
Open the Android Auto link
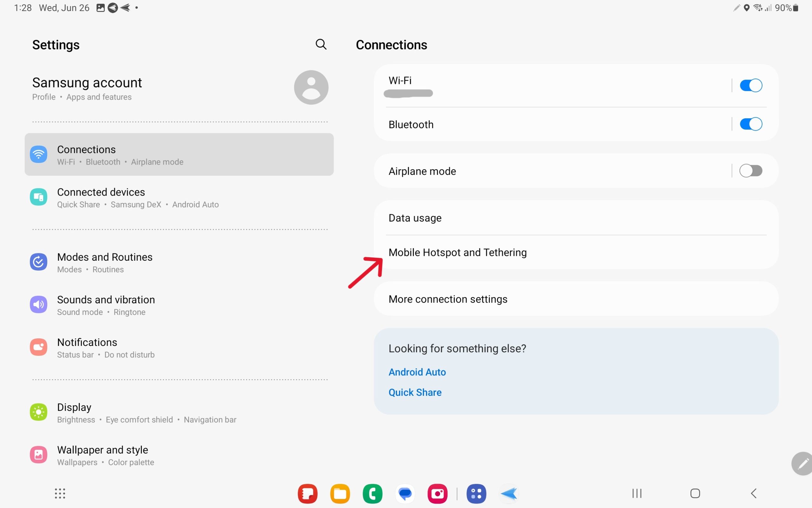tap(417, 372)
